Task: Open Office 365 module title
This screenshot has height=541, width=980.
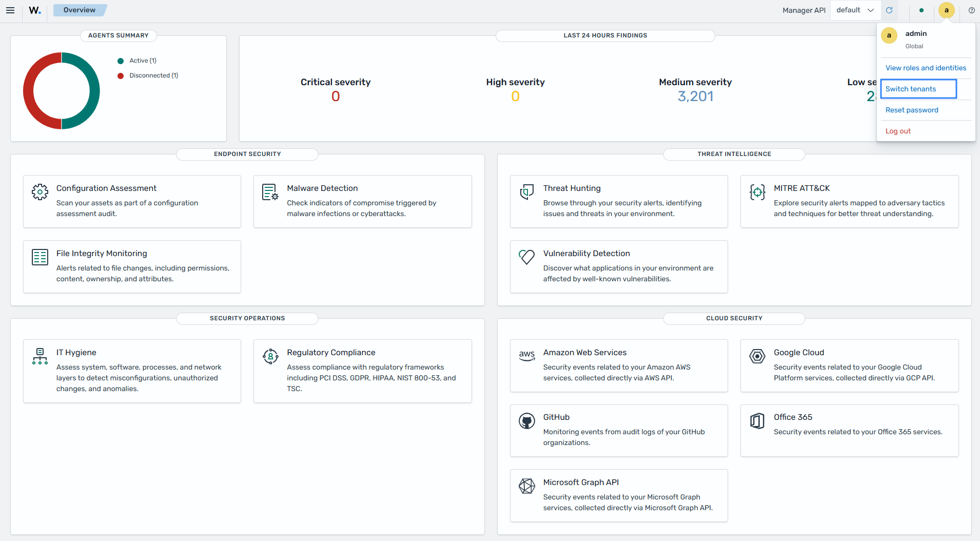Action: pos(793,417)
